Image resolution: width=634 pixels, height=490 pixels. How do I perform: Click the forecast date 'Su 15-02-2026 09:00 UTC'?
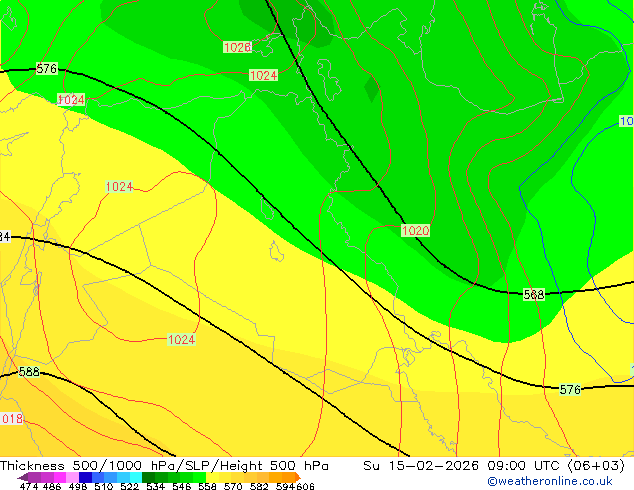click(x=463, y=466)
